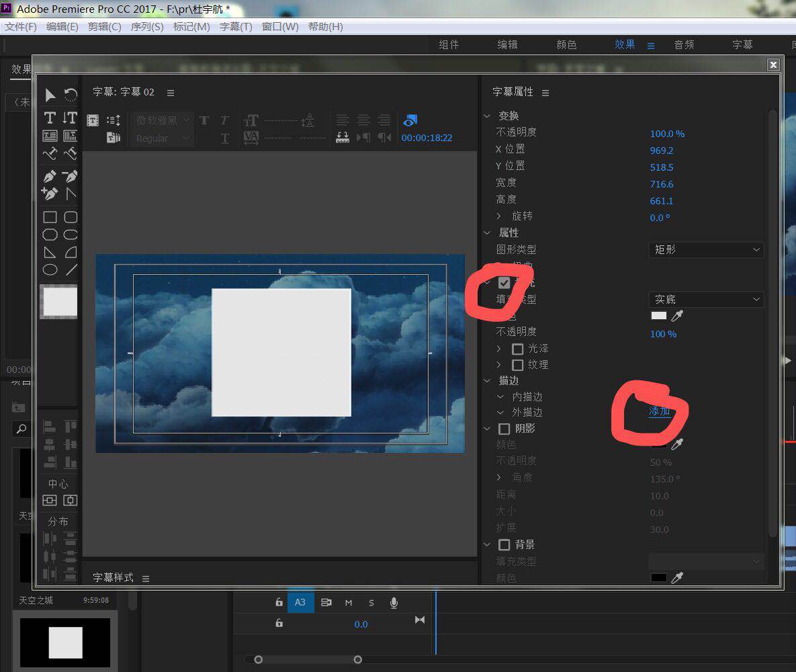Image resolution: width=796 pixels, height=672 pixels.
Task: Collapse the 变换 transform section
Action: [488, 116]
